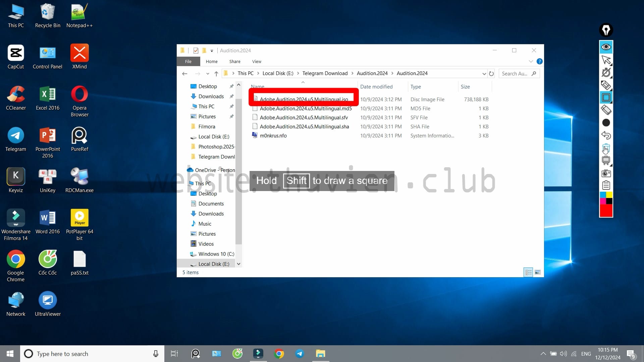This screenshot has width=644, height=362.
Task: Click the UltraViewer desktop icon
Action: [x=48, y=304]
